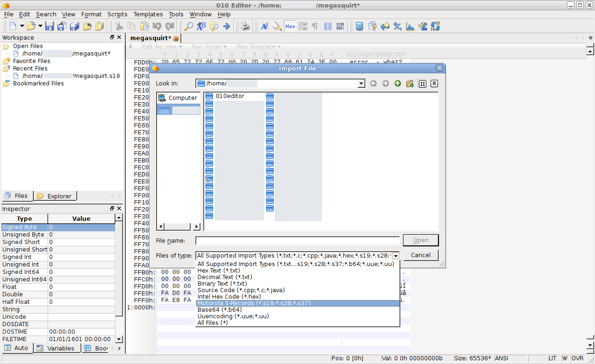Expand the Look in path dropdown
The width and height of the screenshot is (595, 364).
click(361, 84)
